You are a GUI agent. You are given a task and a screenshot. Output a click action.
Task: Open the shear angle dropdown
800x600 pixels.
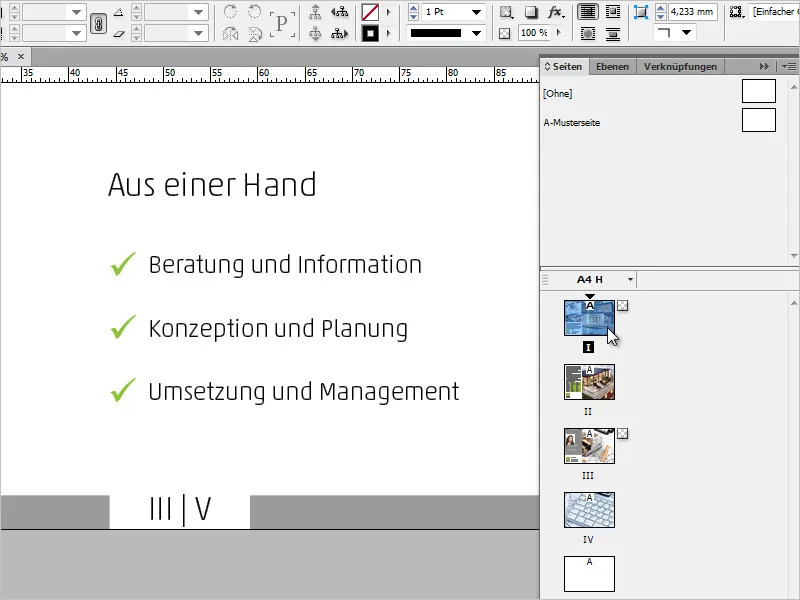pos(198,34)
